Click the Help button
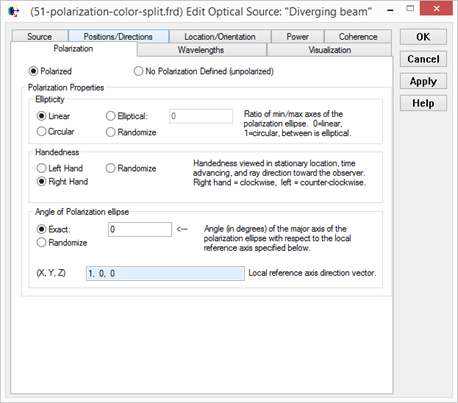This screenshot has height=403, width=458. 423,103
